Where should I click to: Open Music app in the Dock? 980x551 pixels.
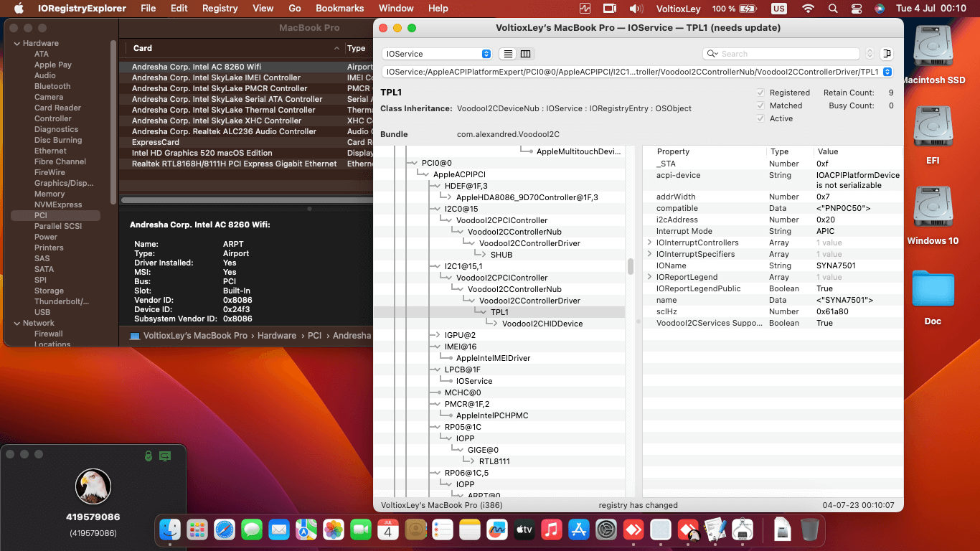(x=552, y=530)
